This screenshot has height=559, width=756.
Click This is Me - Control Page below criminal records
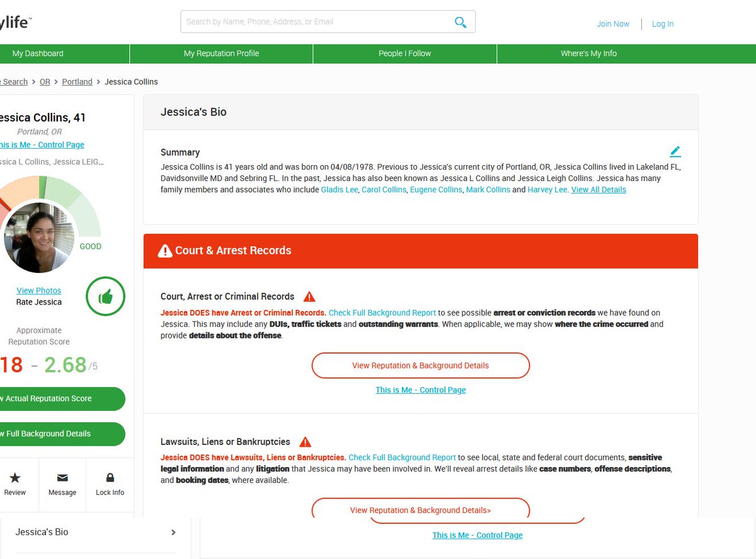coord(421,390)
